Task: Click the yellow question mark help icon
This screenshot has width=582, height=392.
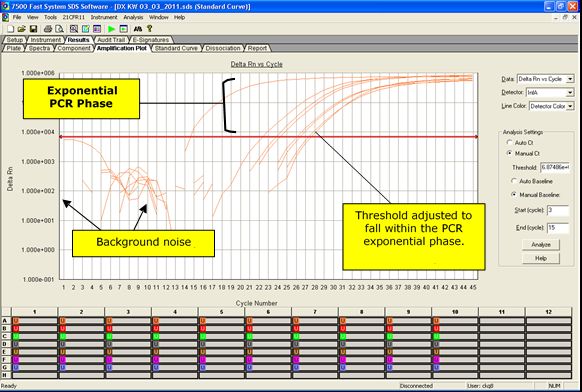Action: [150, 29]
